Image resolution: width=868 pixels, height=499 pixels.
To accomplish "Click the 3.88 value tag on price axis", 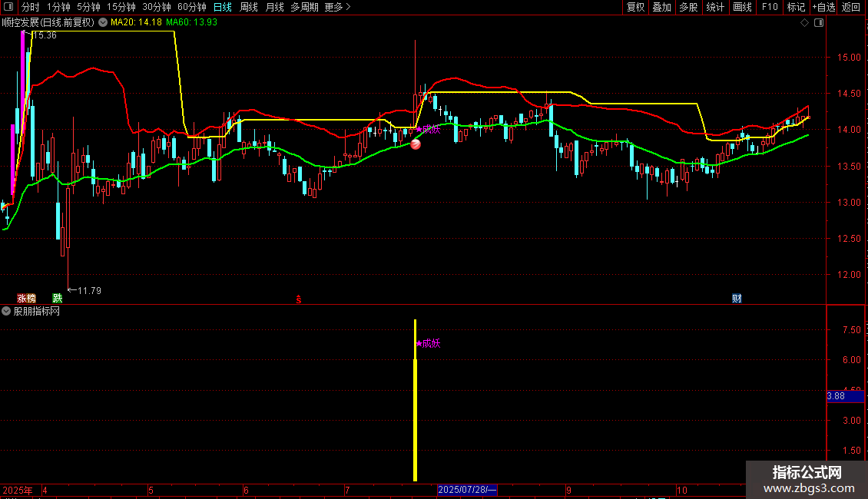I will point(845,396).
